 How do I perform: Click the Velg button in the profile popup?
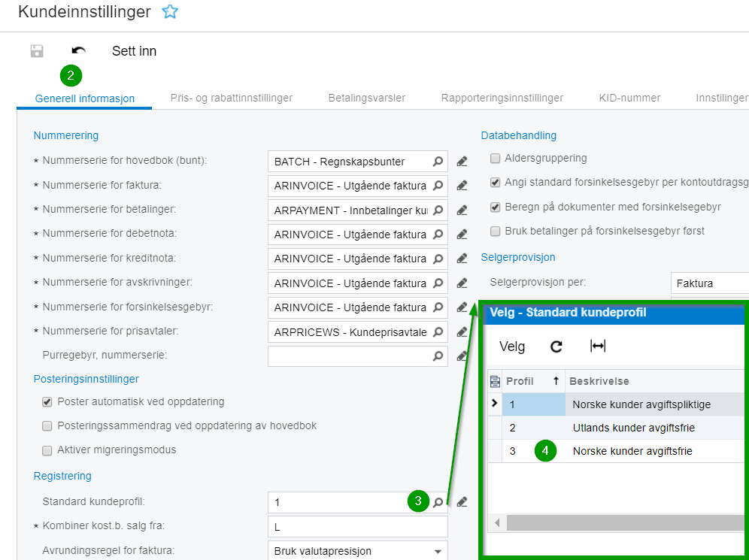pos(512,347)
